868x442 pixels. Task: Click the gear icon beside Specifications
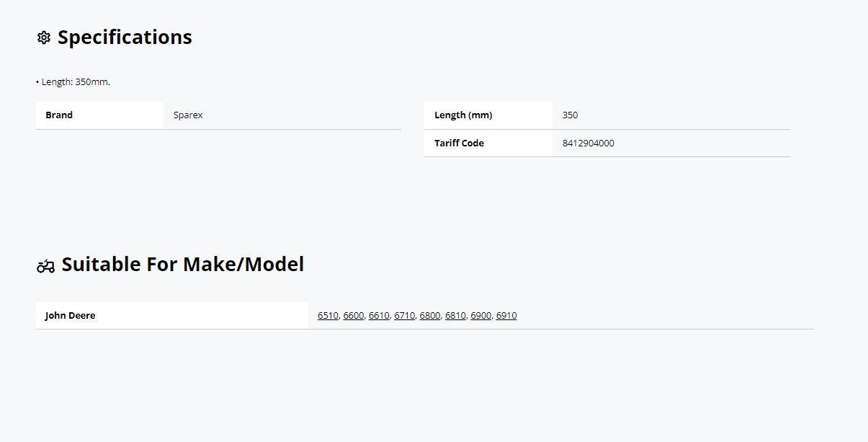pyautogui.click(x=44, y=37)
